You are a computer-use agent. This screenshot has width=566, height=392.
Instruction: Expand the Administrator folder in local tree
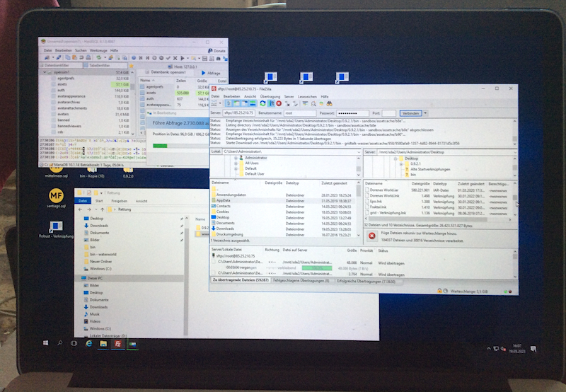235,158
